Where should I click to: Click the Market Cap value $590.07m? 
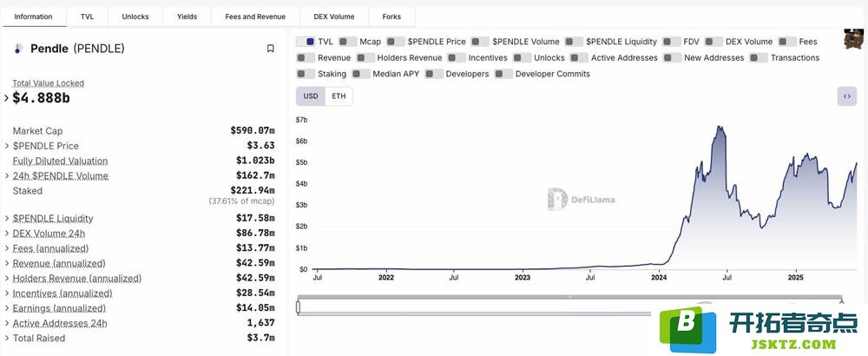click(253, 131)
